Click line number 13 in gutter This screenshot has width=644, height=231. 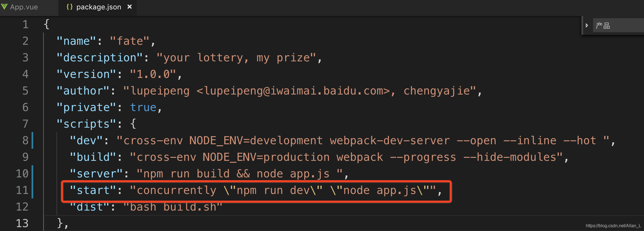tap(22, 224)
